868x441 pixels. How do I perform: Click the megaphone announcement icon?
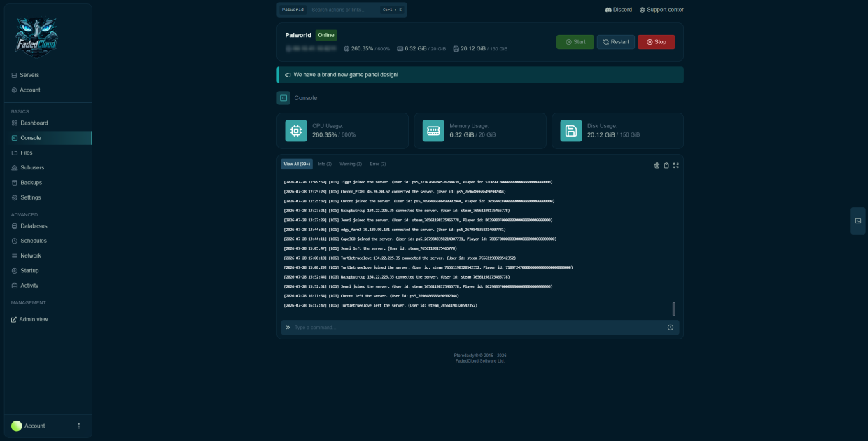(288, 75)
